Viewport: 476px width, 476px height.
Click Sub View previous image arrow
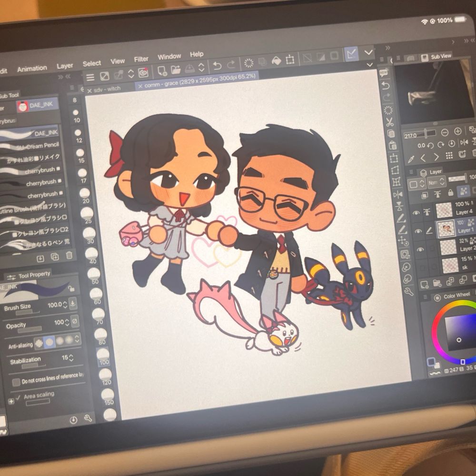423,158
